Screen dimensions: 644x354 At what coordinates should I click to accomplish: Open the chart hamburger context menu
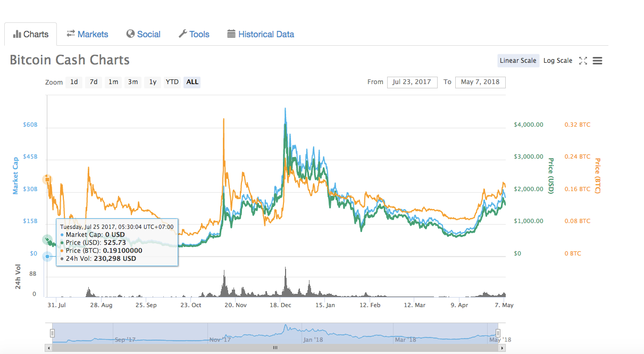pos(597,61)
